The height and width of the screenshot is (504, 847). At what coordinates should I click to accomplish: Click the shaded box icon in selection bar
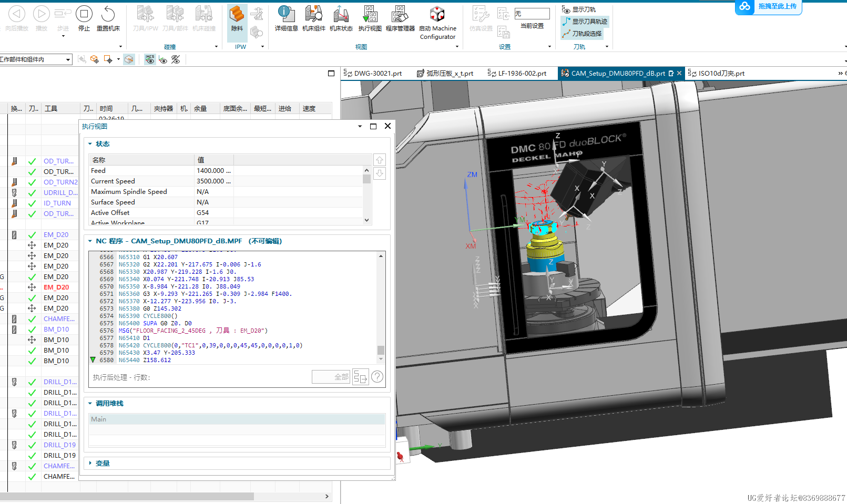pos(129,59)
